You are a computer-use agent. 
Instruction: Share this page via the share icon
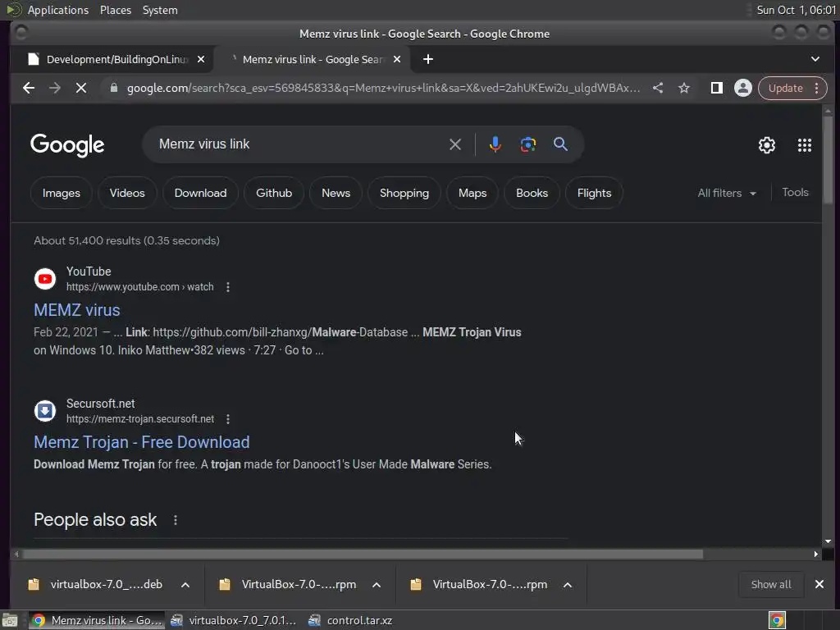point(658,88)
